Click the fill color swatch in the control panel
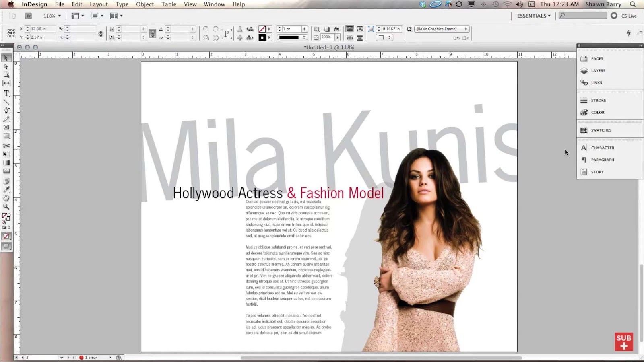 [262, 29]
